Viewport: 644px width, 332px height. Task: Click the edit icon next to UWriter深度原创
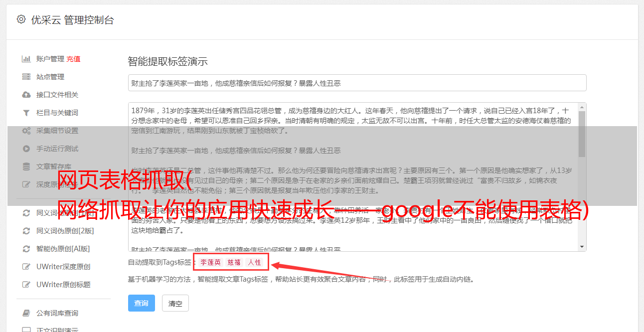pos(26,267)
